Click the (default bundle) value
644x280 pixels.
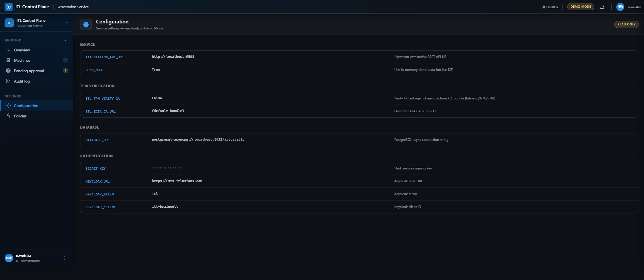point(168,111)
